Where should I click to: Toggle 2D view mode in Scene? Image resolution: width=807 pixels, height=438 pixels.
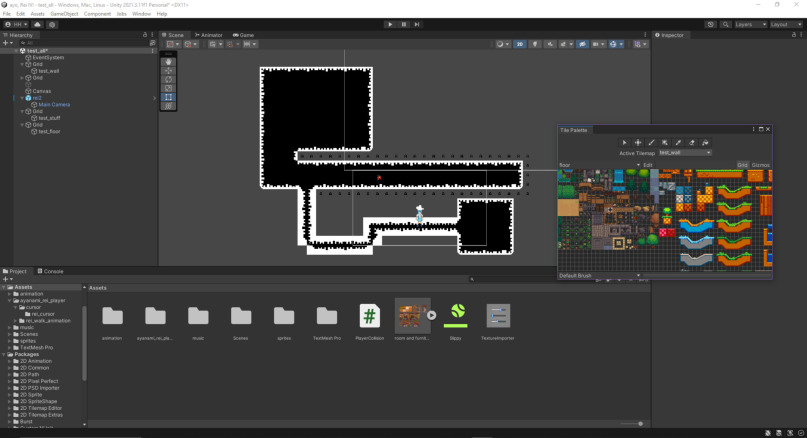(519, 44)
